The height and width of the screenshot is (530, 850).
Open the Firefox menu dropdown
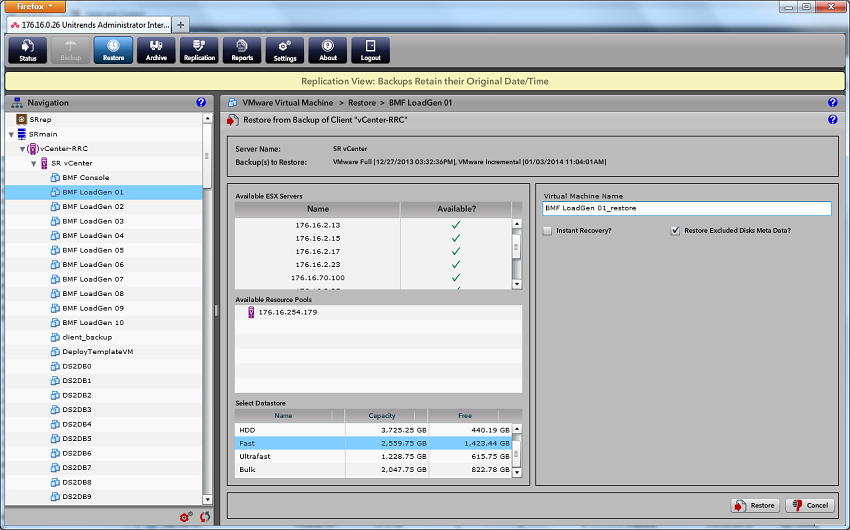35,7
